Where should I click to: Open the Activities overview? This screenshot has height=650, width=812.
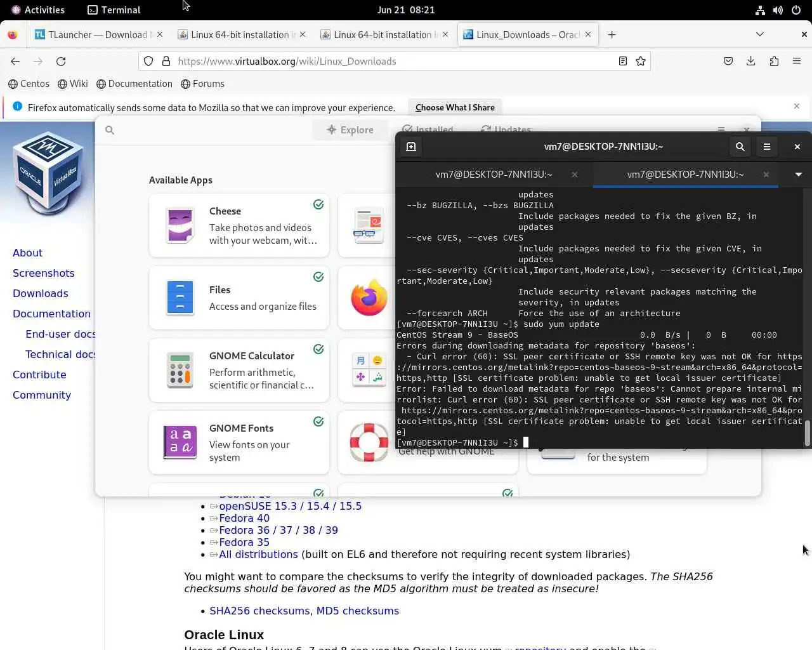[38, 10]
